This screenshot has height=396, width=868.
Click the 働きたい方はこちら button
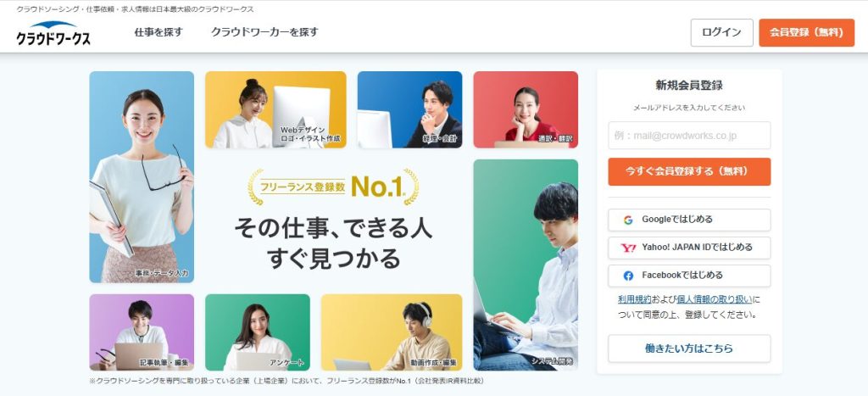[x=689, y=349]
